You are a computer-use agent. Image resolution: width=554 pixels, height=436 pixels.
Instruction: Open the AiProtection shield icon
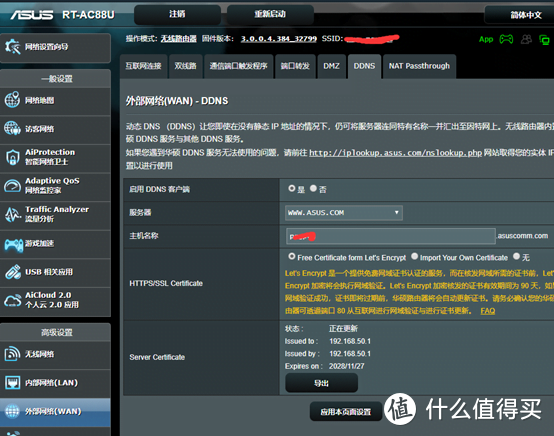(x=13, y=157)
